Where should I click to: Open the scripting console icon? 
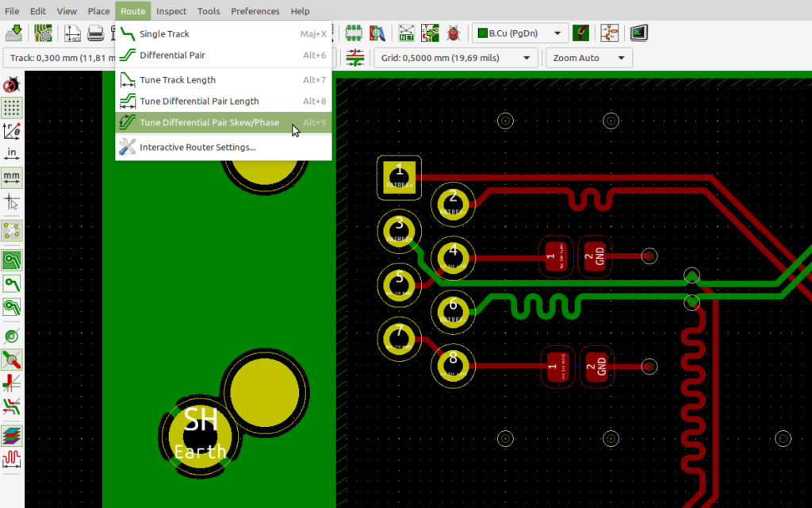point(639,33)
